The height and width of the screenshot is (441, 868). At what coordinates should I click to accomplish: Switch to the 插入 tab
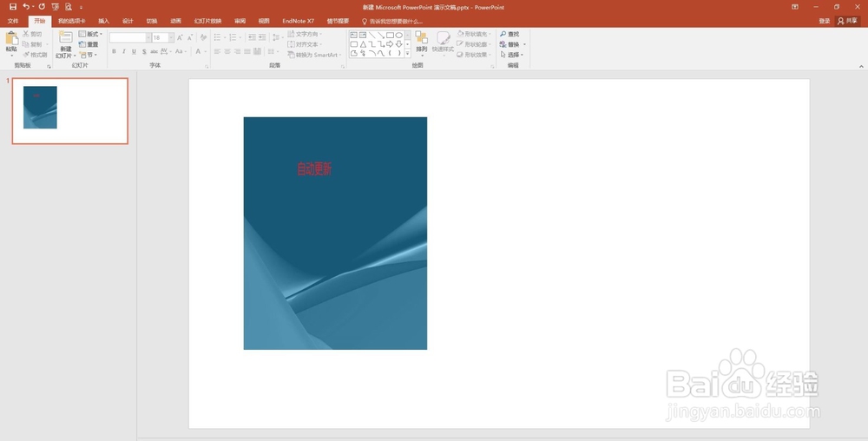(x=103, y=21)
